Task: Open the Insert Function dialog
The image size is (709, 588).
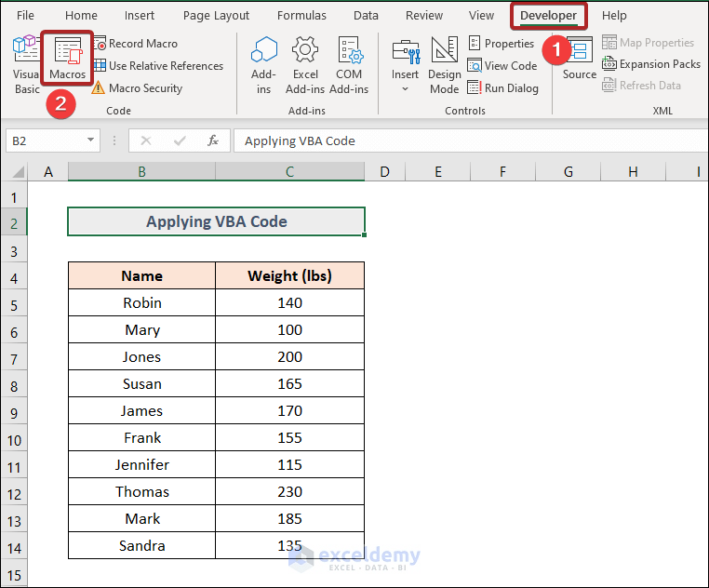Action: (x=213, y=140)
